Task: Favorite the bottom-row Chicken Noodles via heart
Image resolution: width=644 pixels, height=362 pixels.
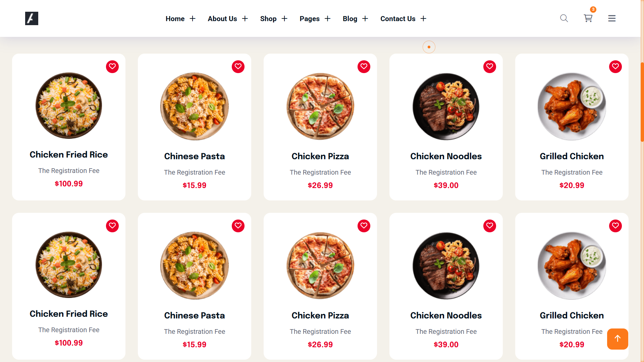Action: (x=489, y=226)
